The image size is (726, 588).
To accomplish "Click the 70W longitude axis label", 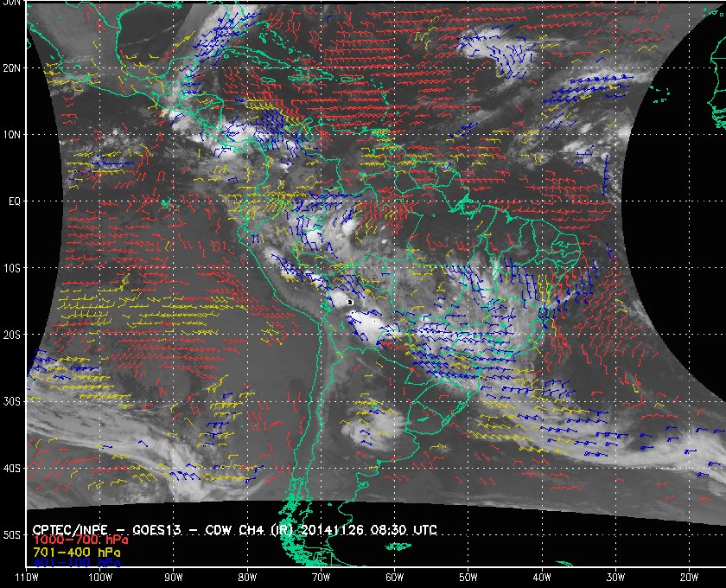I will pyautogui.click(x=322, y=578).
